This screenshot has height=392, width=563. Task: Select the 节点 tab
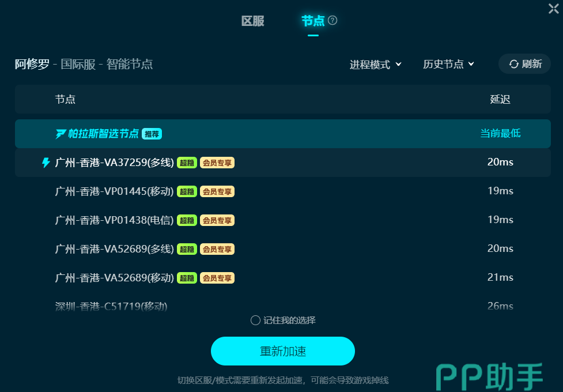point(313,21)
